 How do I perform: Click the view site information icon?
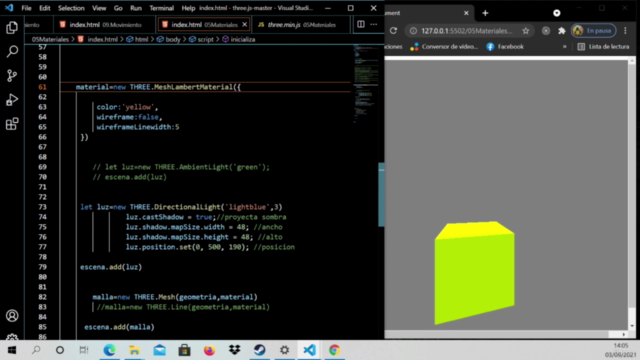pyautogui.click(x=413, y=31)
